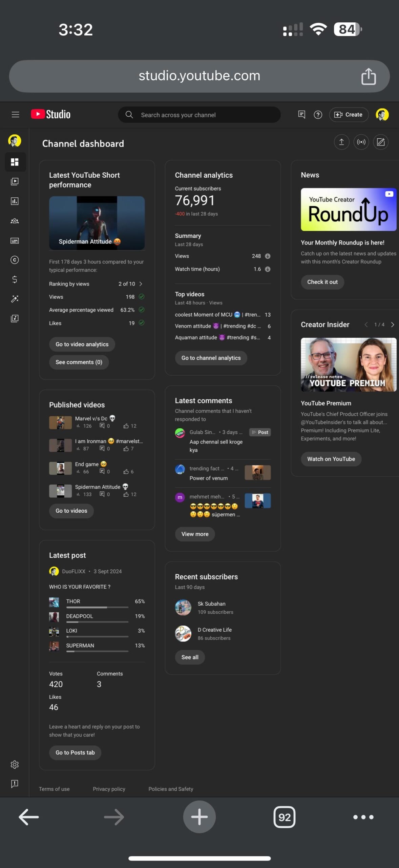Click Watch on YouTube button
The width and height of the screenshot is (399, 868).
click(x=331, y=459)
